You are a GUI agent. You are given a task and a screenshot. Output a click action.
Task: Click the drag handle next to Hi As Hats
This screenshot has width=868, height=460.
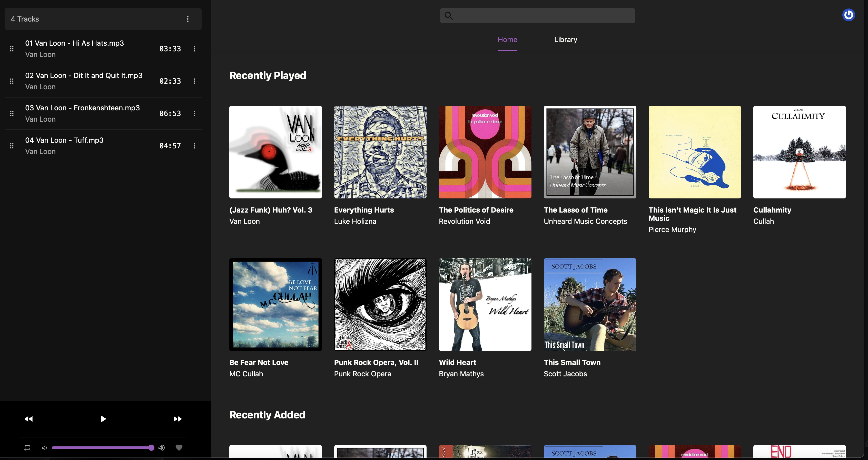[12, 49]
